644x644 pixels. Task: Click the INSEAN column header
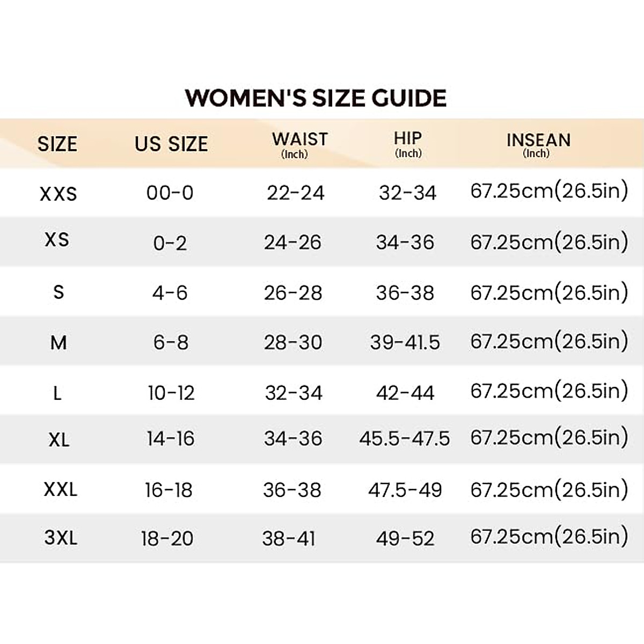(538, 141)
